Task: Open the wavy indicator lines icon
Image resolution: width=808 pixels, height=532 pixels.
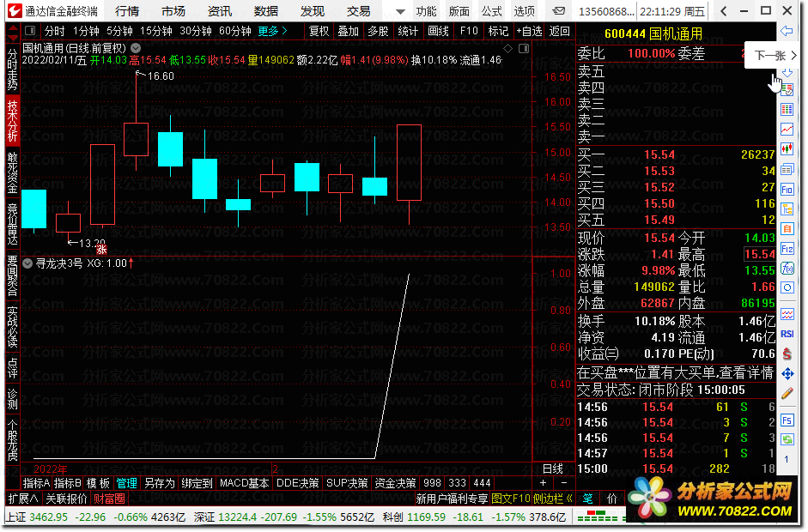Action: (787, 315)
